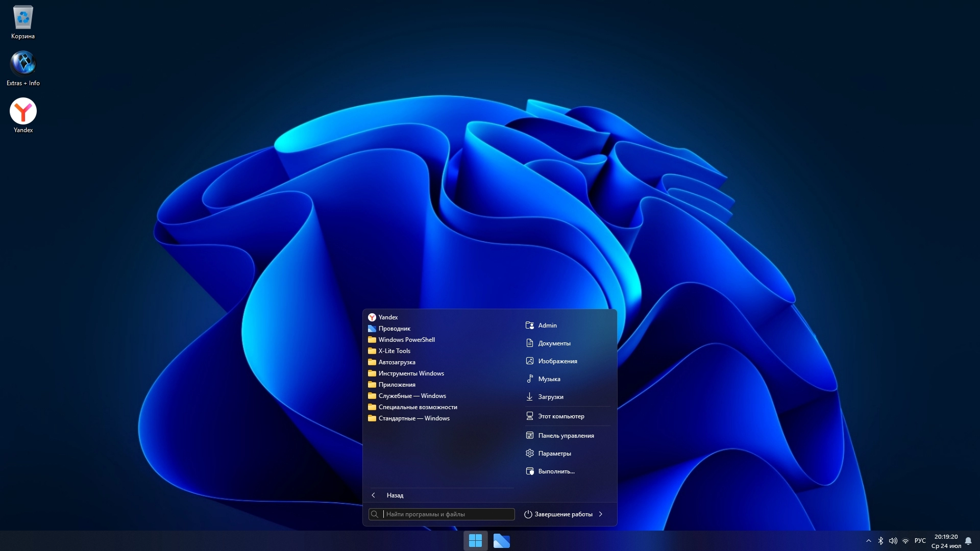Open Панель управления from start menu
The height and width of the screenshot is (551, 980).
point(566,436)
